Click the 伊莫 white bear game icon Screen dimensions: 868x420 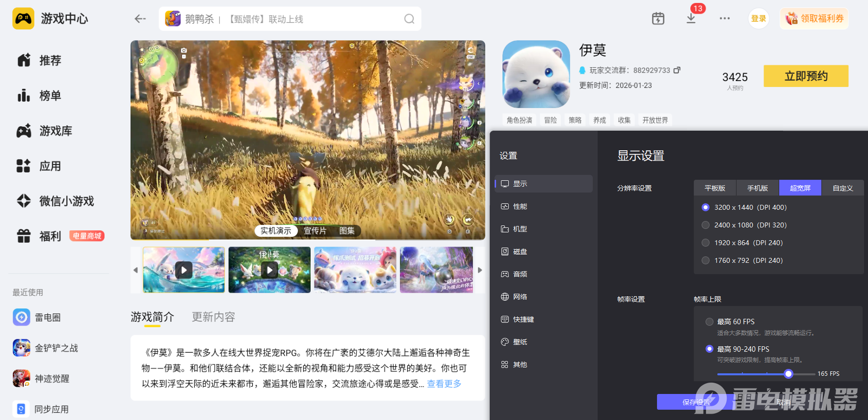[x=536, y=74]
